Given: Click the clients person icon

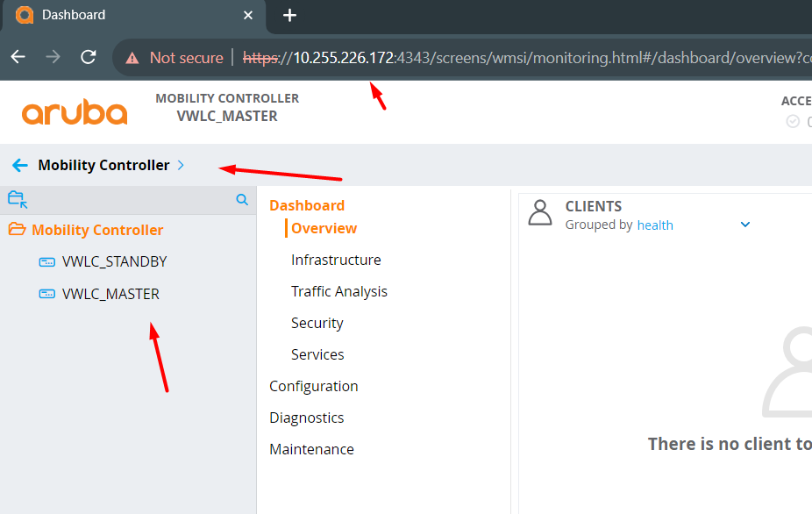Looking at the screenshot, I should (540, 213).
